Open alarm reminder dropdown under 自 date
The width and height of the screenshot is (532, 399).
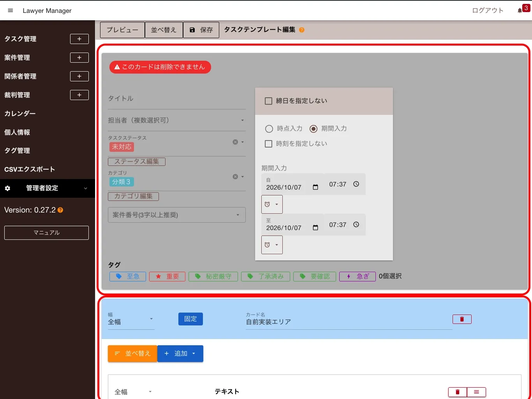(x=272, y=204)
